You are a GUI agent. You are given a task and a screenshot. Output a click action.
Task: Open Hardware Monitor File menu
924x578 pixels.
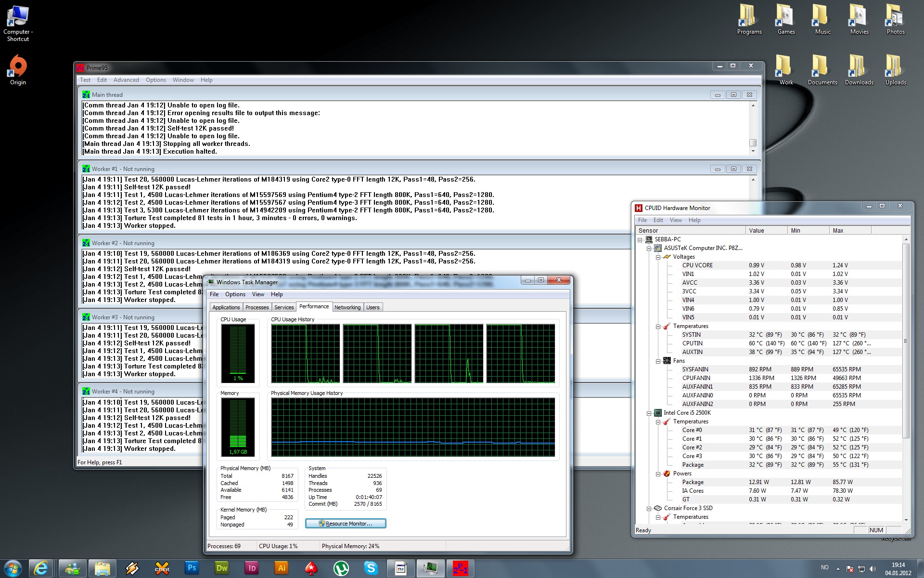point(642,220)
